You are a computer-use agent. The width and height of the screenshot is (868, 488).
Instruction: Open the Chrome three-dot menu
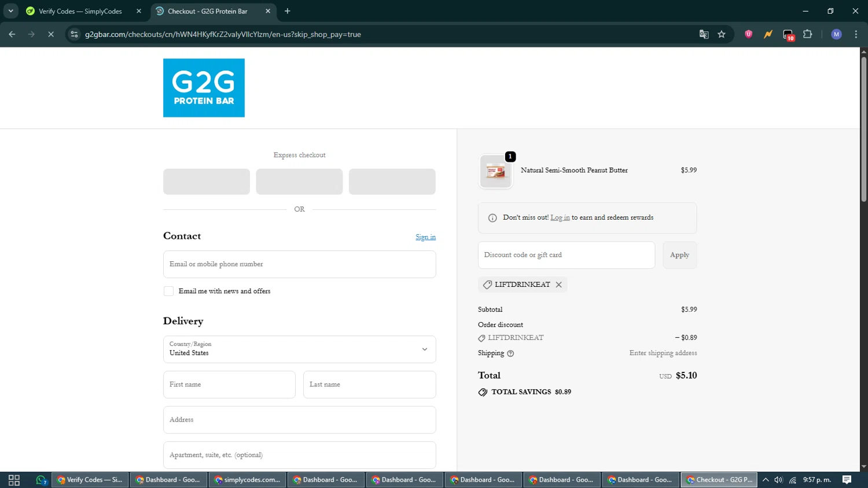click(856, 34)
